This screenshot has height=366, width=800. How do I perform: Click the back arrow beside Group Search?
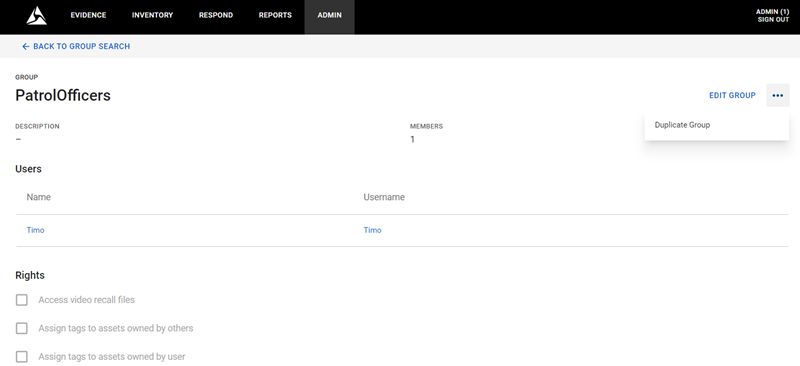pyautogui.click(x=26, y=46)
